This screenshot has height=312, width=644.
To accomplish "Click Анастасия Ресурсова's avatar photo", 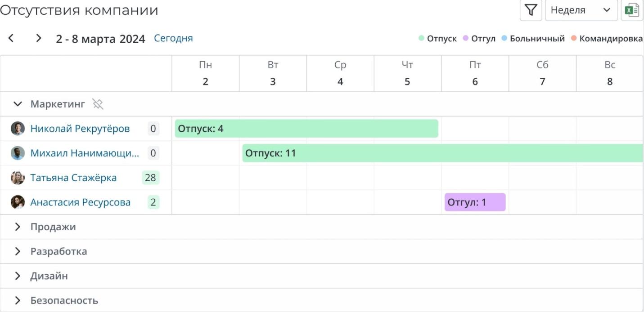I will pyautogui.click(x=18, y=202).
